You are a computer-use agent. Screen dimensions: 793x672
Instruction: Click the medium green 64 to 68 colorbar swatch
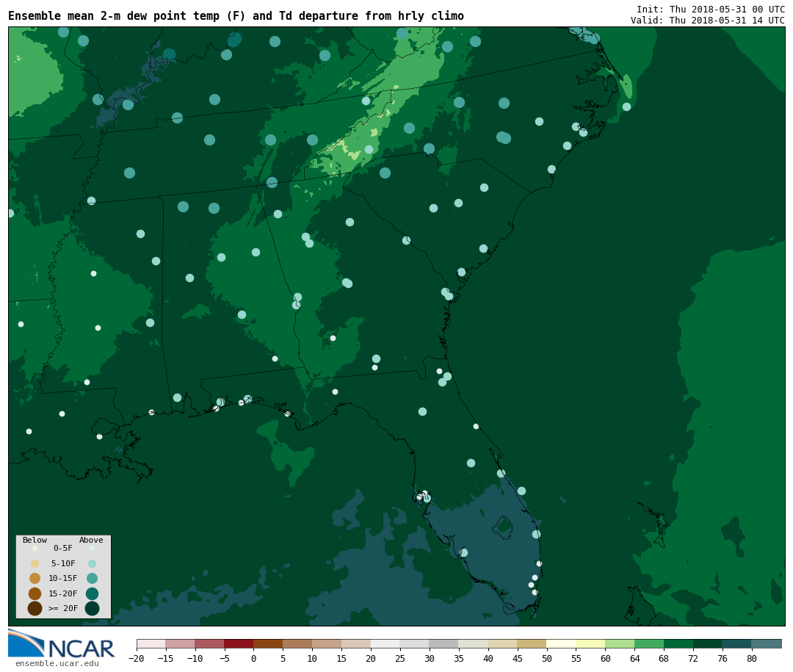pyautogui.click(x=649, y=643)
